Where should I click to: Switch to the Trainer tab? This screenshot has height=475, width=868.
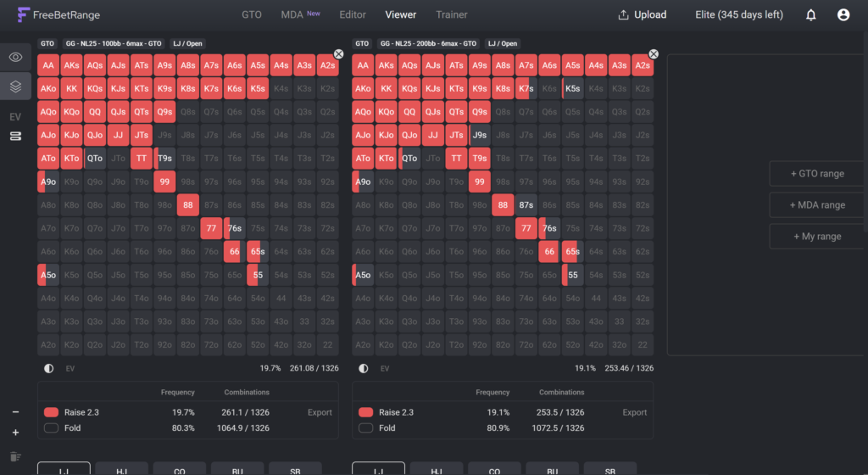tap(451, 15)
